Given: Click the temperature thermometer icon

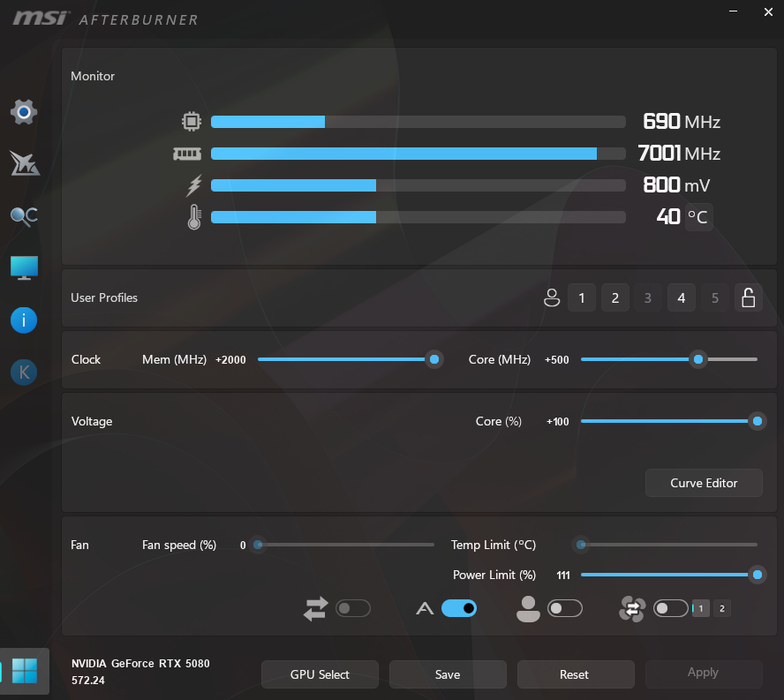Looking at the screenshot, I should pyautogui.click(x=194, y=217).
